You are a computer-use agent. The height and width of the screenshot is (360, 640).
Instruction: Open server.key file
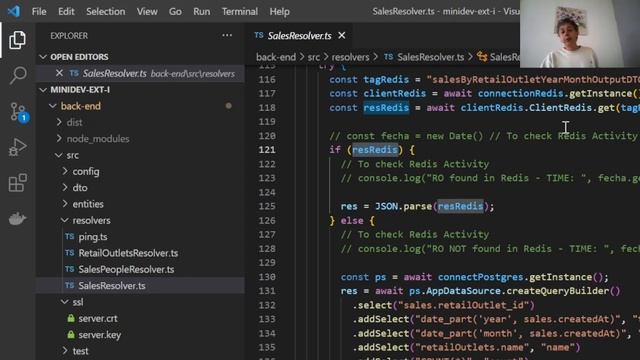[100, 335]
